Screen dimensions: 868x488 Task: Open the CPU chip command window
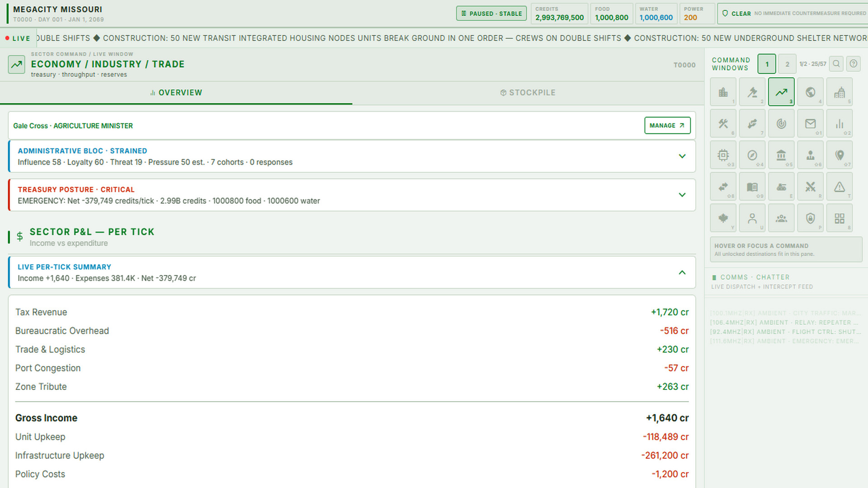pos(723,155)
